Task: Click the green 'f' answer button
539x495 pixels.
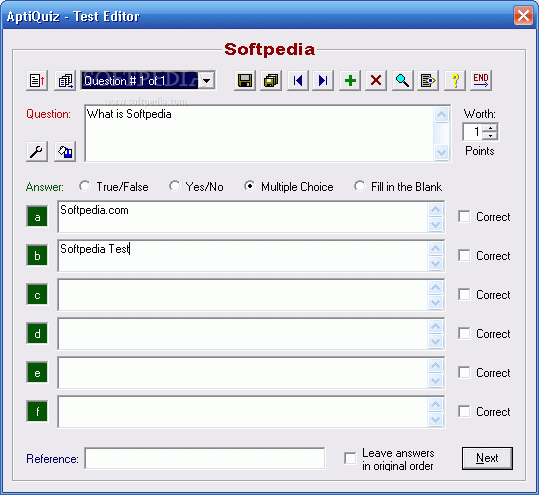Action: pos(37,411)
